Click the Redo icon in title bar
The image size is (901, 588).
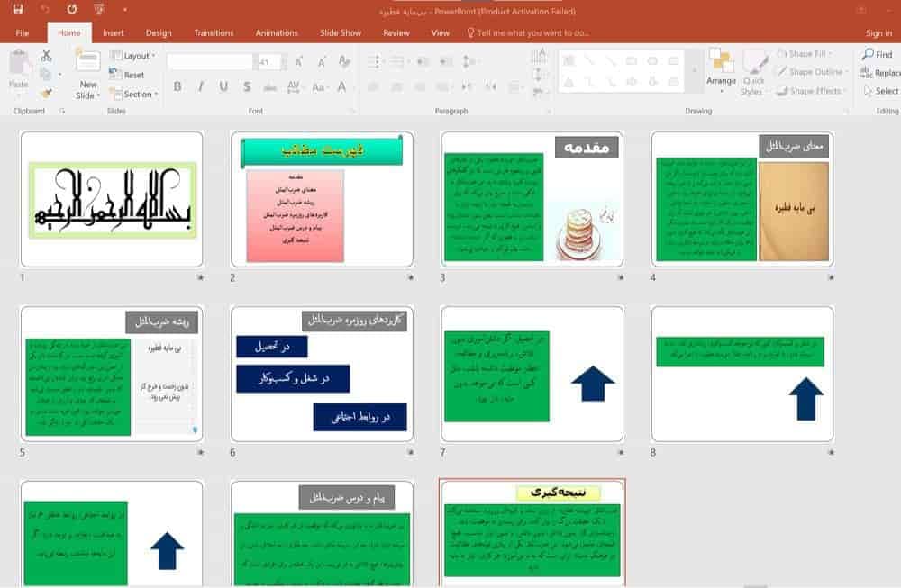click(x=72, y=9)
